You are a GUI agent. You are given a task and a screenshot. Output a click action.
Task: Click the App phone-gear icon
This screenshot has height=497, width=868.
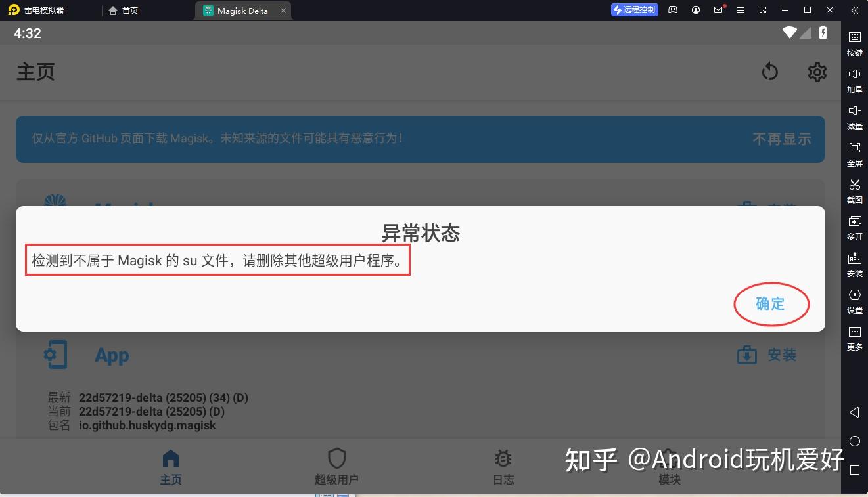(55, 355)
